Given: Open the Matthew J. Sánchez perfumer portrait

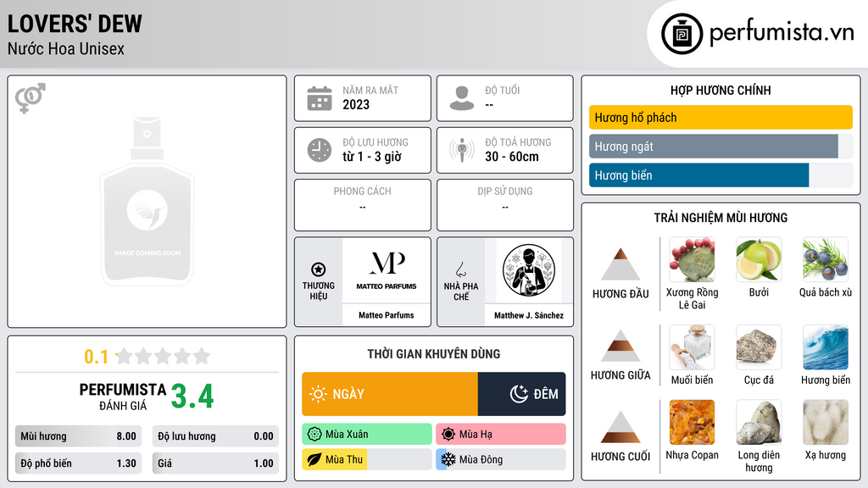Looking at the screenshot, I should tap(529, 270).
